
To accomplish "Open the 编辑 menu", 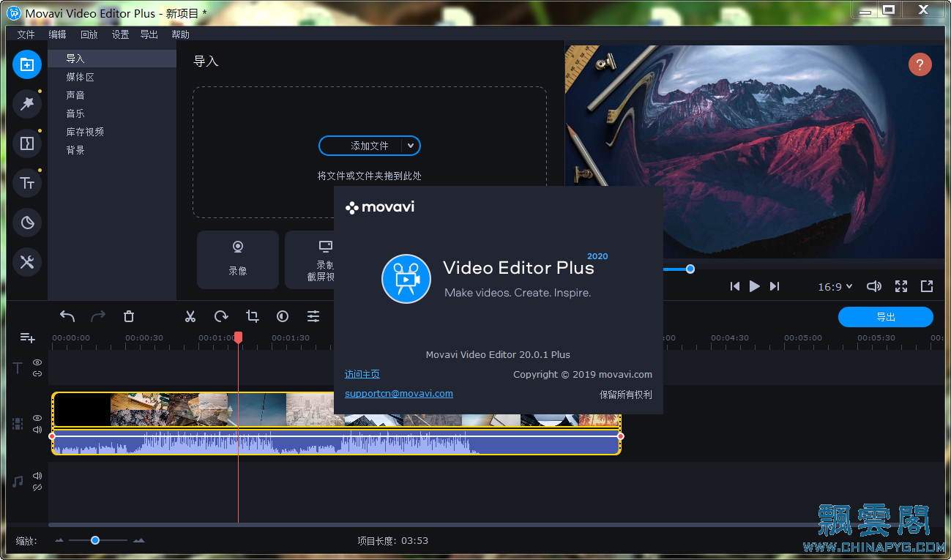I will tap(57, 34).
